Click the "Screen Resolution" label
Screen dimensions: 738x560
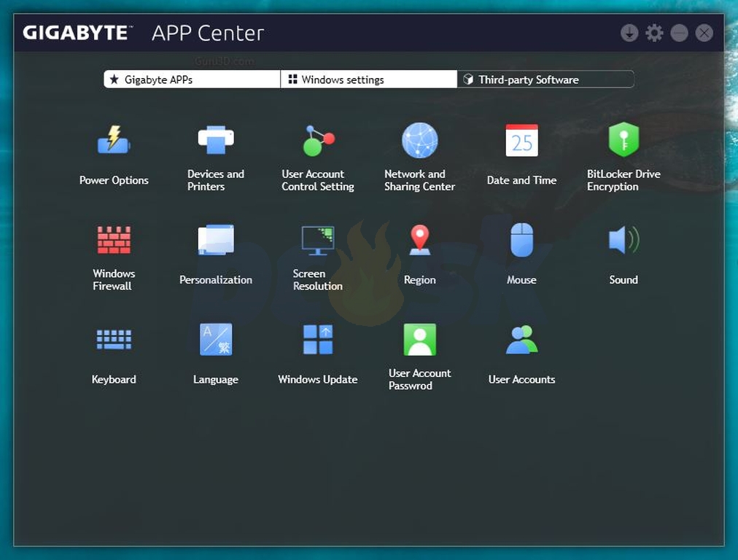pyautogui.click(x=318, y=279)
